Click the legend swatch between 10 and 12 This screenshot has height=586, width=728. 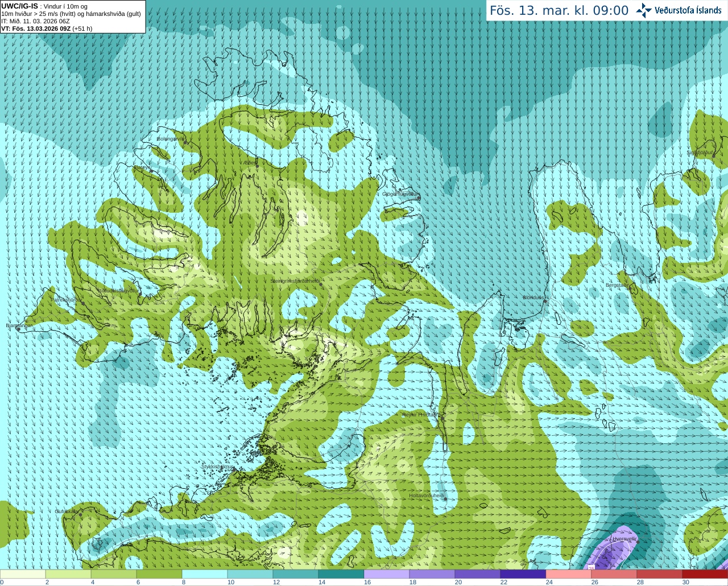[250, 574]
